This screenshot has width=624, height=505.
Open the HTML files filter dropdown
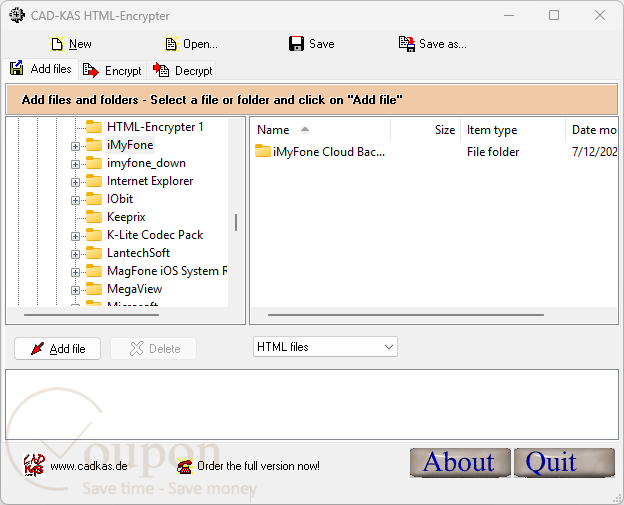tap(325, 347)
